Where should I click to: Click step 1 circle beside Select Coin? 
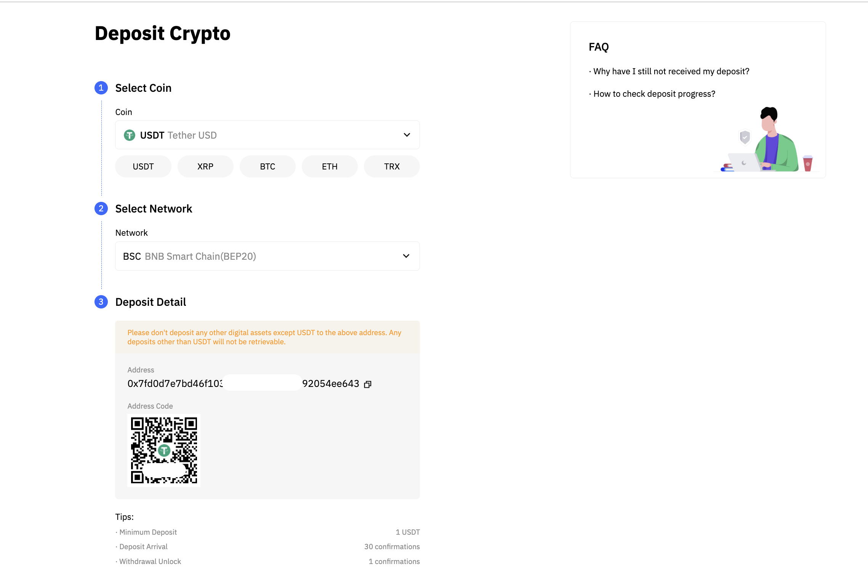(x=101, y=88)
